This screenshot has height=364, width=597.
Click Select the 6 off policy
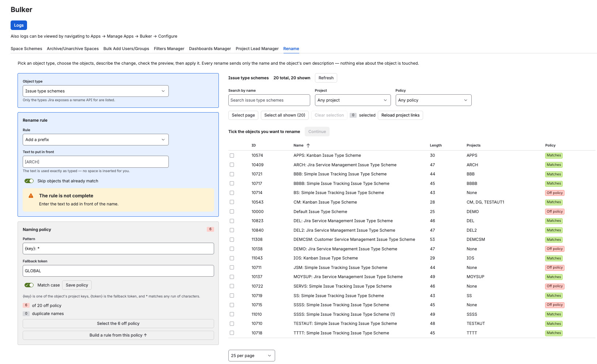pyautogui.click(x=118, y=323)
